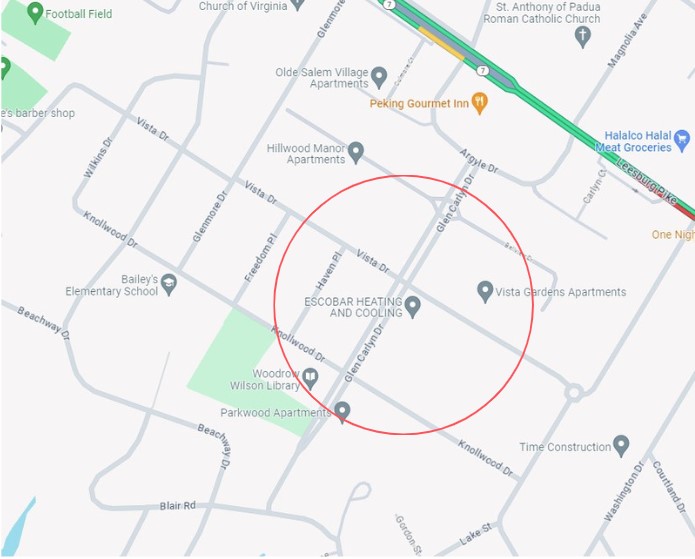Image resolution: width=695 pixels, height=559 pixels.
Task: Open the Vista Gardens Apartments label
Action: click(x=561, y=292)
